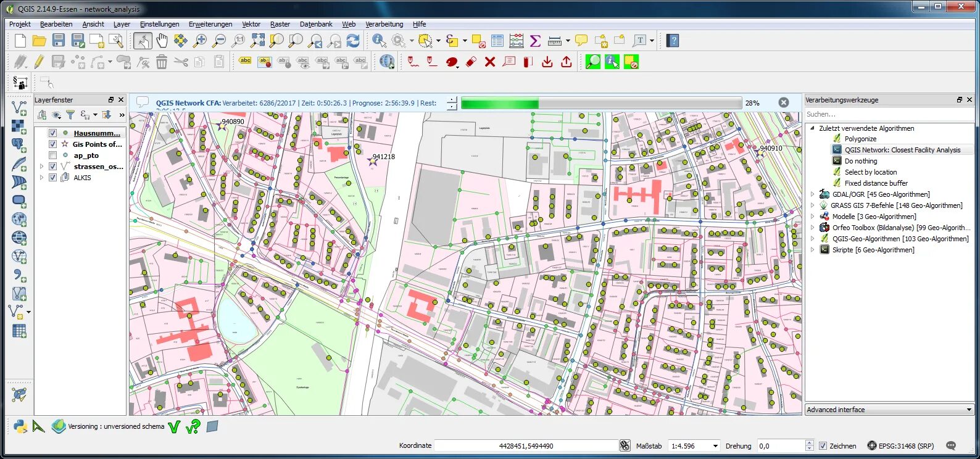Refresh the map canvas
Viewport: 980px width, 459px height.
353,41
